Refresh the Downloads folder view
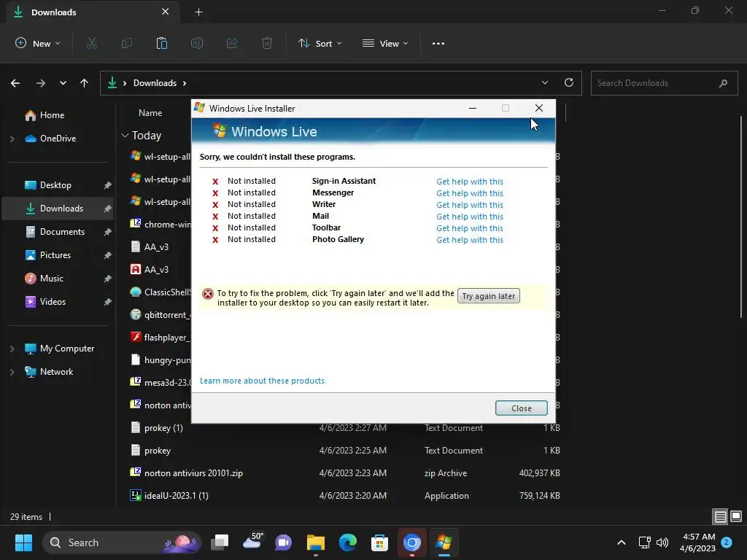Screen dimensions: 747x560 point(569,82)
